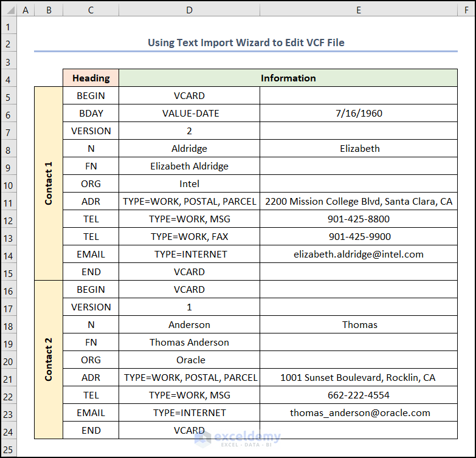Select the '1001 Sunset Boulevard, Rocklin, CA' cell
The height and width of the screenshot is (458, 476).
coord(359,378)
